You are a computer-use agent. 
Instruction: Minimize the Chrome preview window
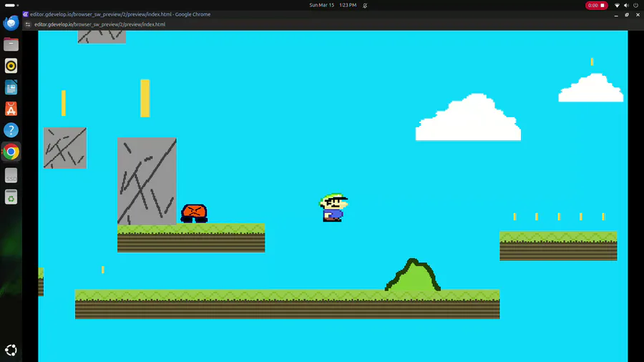coord(616,15)
